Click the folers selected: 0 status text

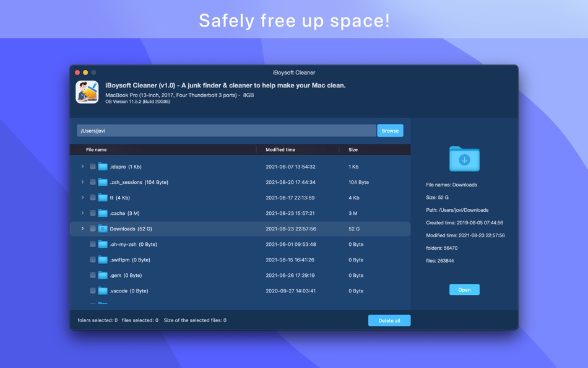(x=98, y=320)
